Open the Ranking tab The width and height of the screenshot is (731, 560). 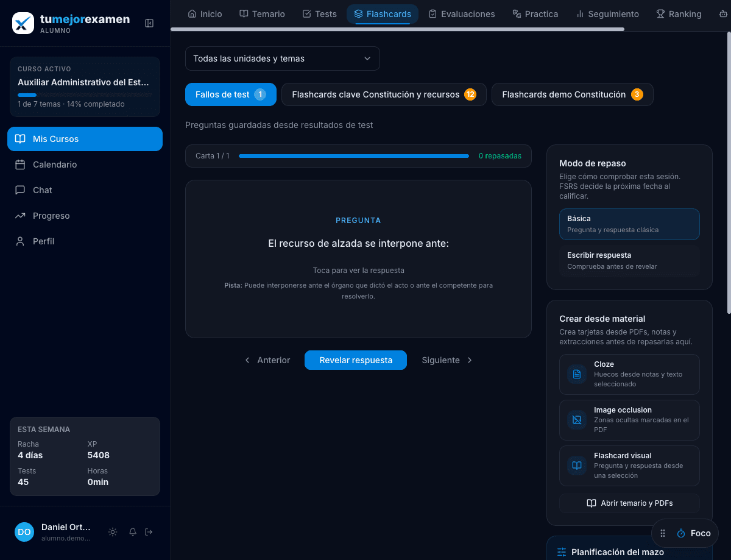click(679, 14)
